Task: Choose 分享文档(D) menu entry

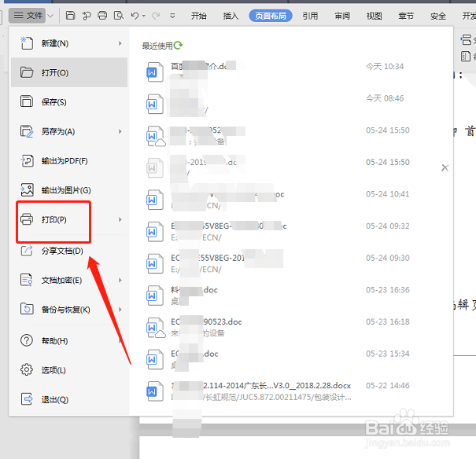Action: (69, 251)
